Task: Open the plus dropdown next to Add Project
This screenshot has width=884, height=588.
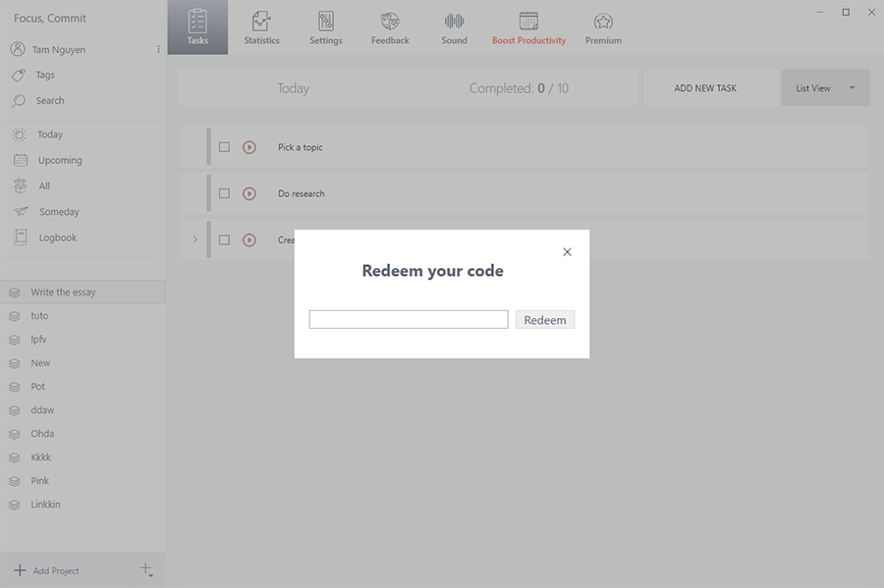Action: coord(146,570)
